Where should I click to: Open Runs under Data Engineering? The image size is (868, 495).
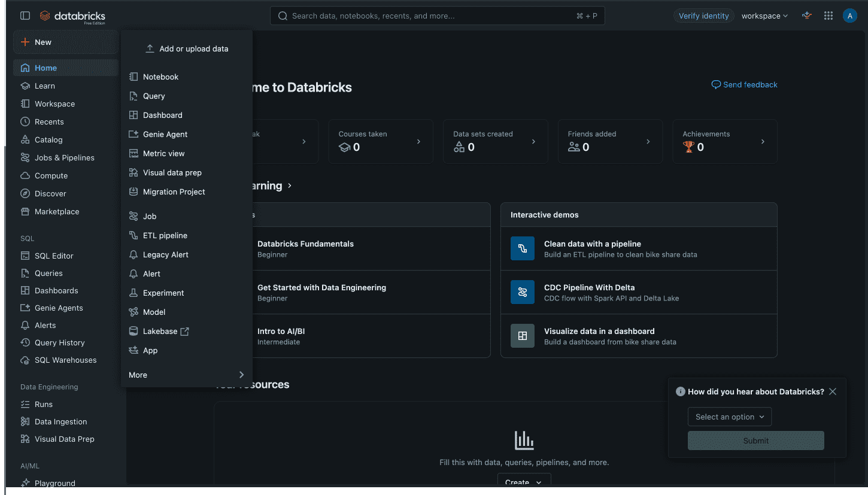click(66, 404)
